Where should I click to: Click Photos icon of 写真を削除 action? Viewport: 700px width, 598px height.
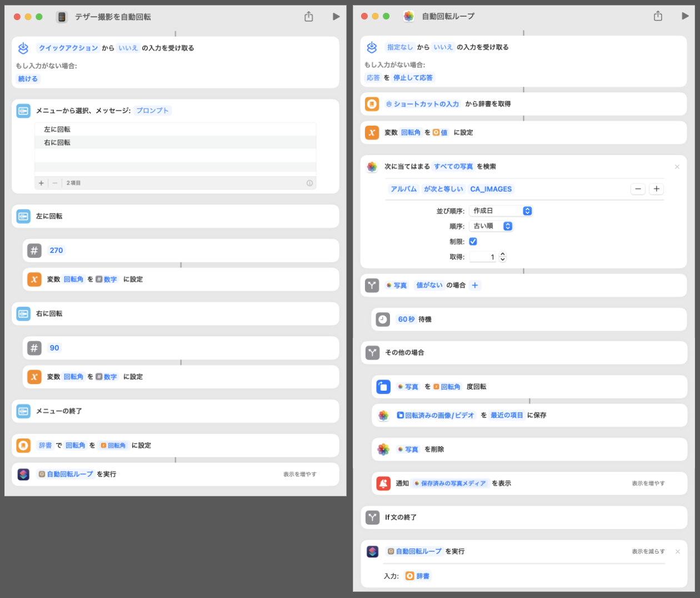[383, 450]
